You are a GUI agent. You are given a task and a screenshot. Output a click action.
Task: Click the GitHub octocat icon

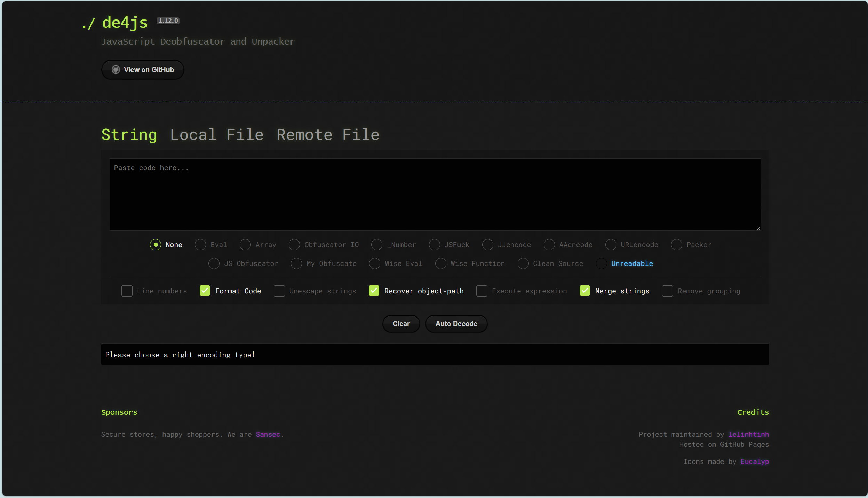116,70
